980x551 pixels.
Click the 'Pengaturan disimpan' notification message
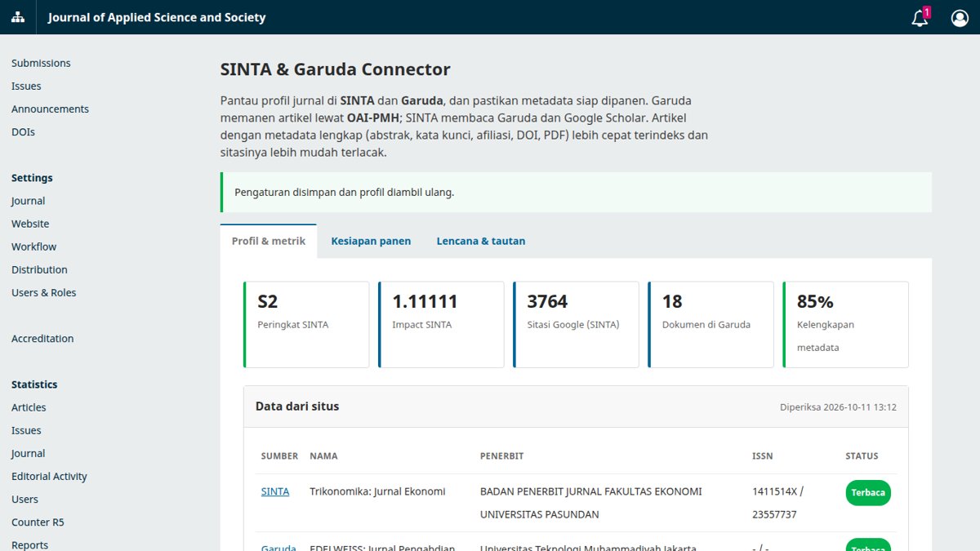click(x=576, y=193)
